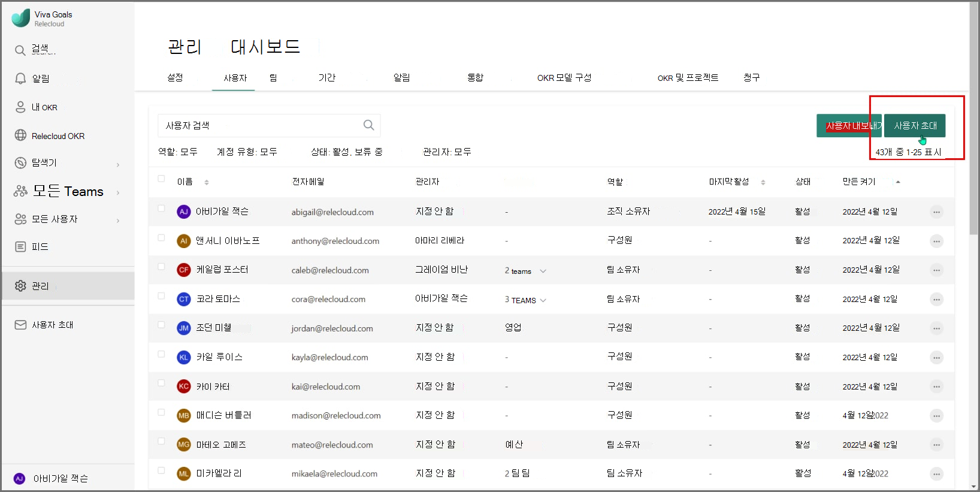
Task: Open the 관리자: 모두 filter
Action: pos(447,152)
